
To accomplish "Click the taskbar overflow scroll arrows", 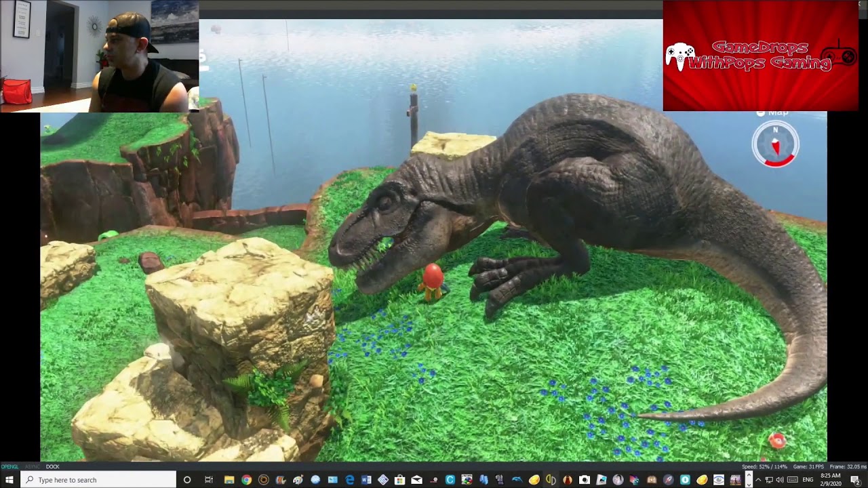I will pyautogui.click(x=749, y=480).
